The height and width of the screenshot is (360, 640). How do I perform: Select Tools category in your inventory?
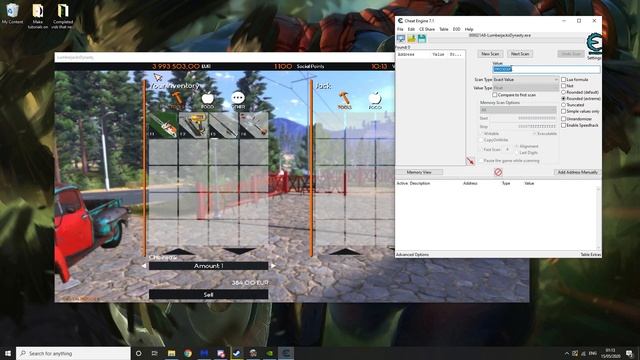[177, 100]
